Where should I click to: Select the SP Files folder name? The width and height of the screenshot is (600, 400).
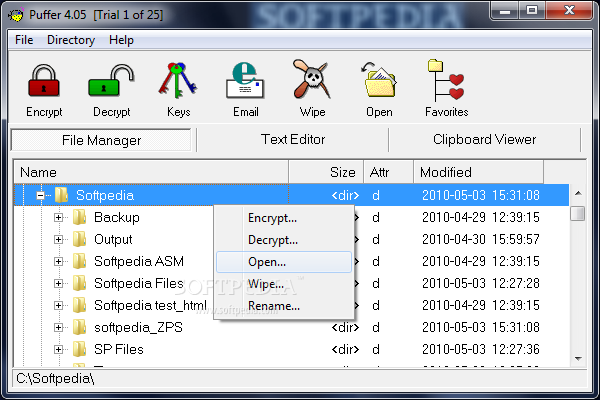(119, 349)
